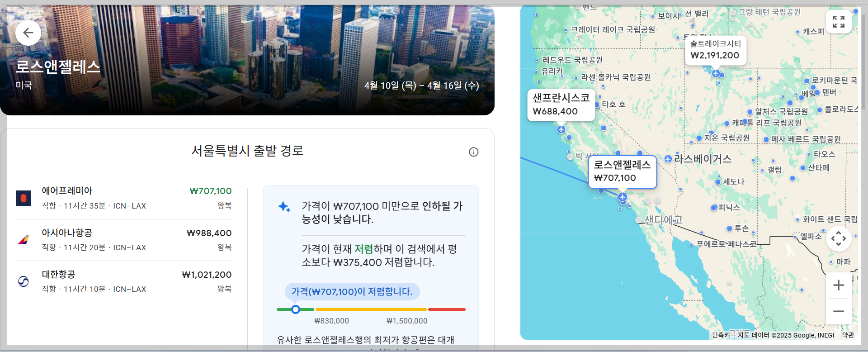Click the ₩830,000 scale label
This screenshot has width=868, height=352.
(331, 321)
